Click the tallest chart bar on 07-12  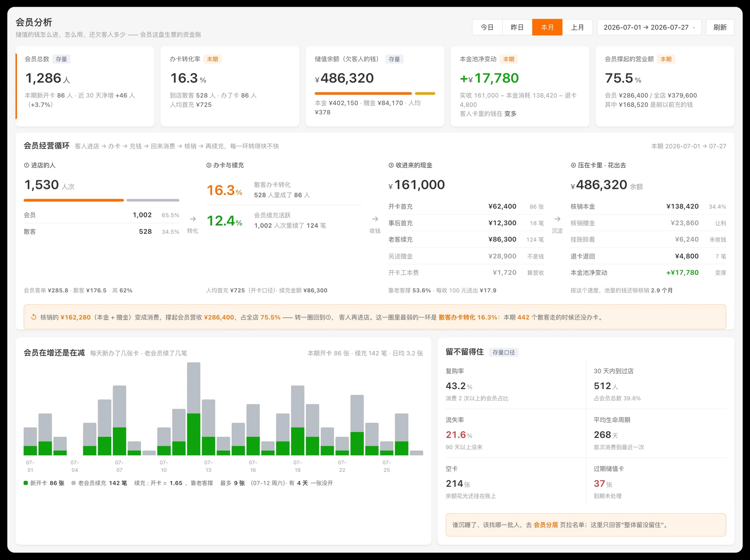tap(193, 409)
